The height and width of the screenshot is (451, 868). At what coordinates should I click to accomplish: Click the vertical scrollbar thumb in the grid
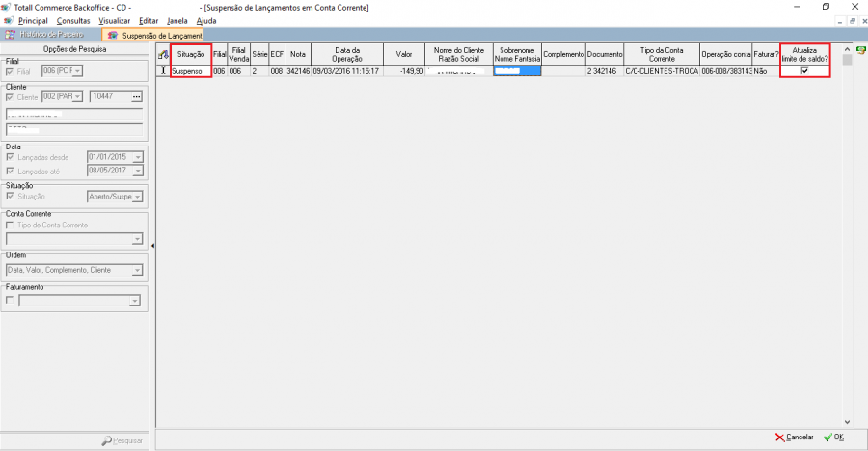tap(847, 59)
